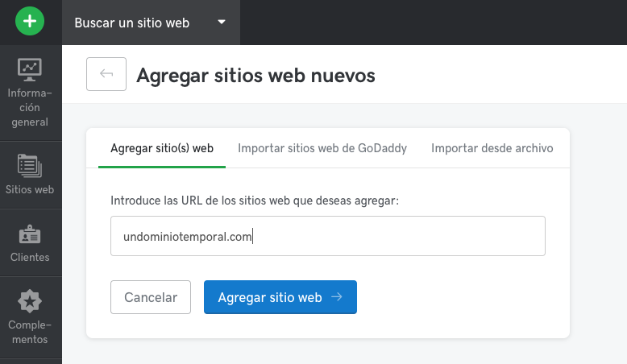Click the Sitios web sidebar label
Image resolution: width=627 pixels, height=364 pixels.
pos(30,190)
